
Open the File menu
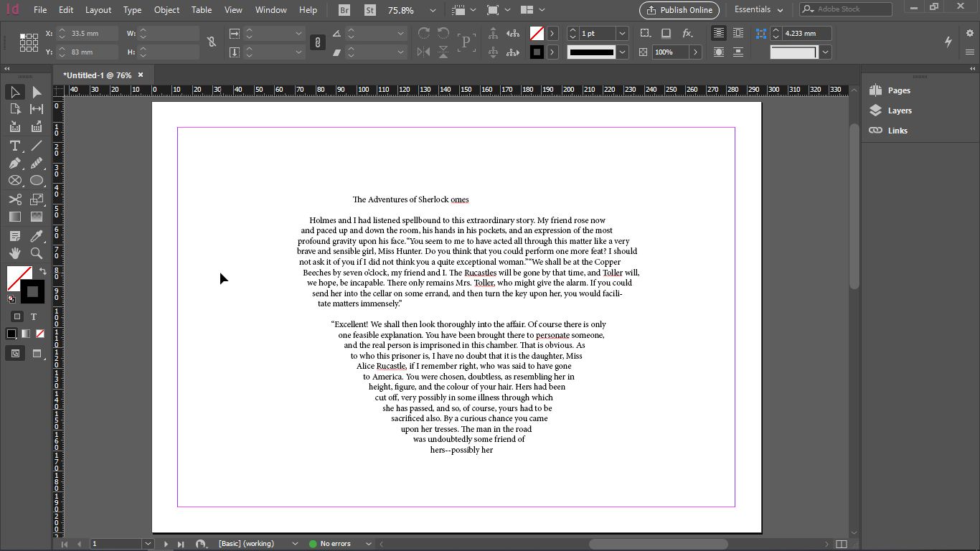(40, 10)
